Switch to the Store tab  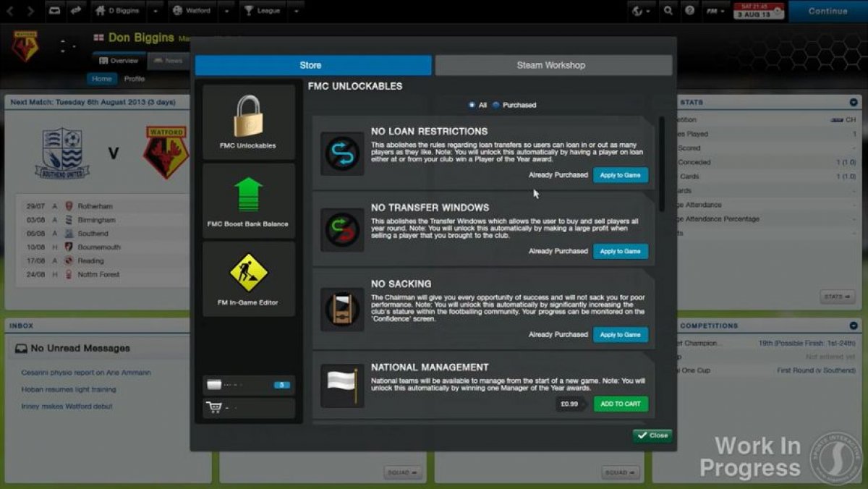click(x=312, y=65)
